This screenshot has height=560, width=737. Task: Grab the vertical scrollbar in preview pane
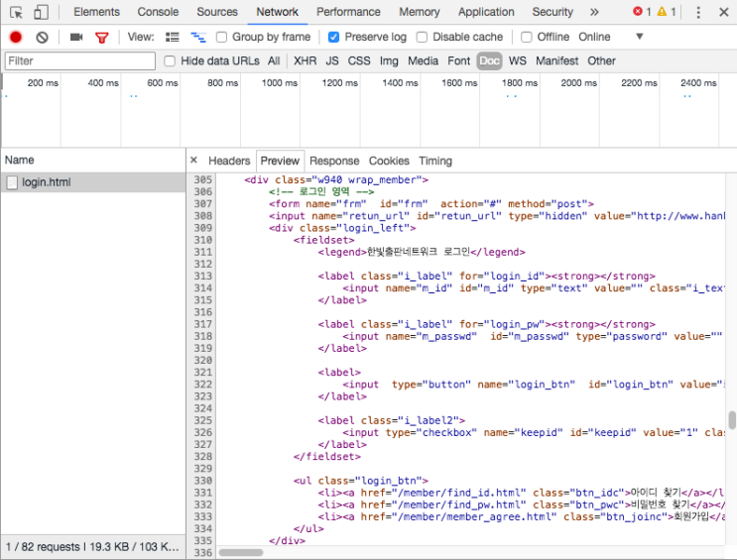[732, 420]
